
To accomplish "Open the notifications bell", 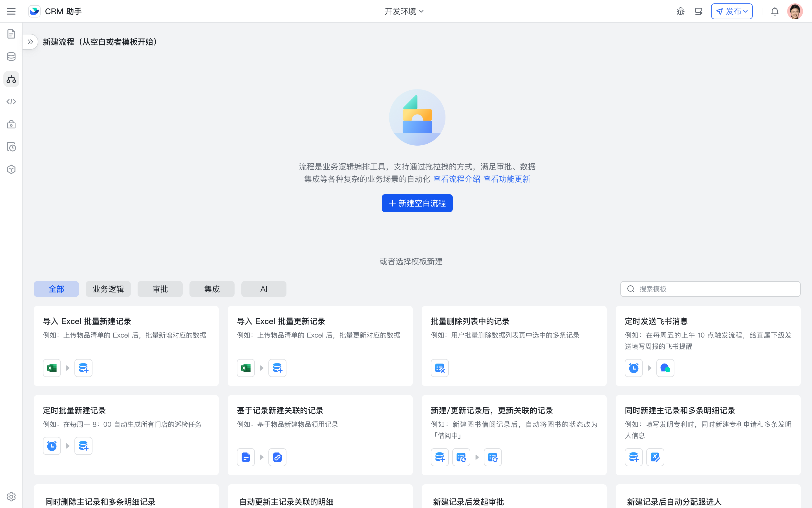I will (775, 11).
